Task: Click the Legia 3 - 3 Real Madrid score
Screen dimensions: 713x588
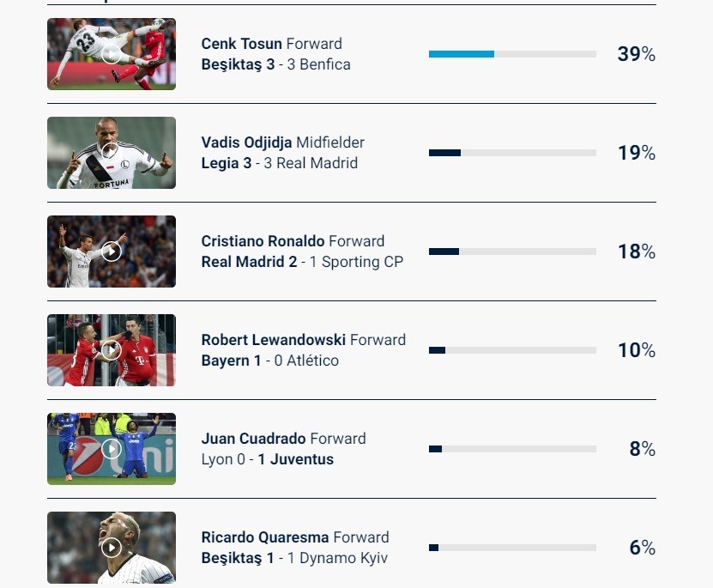Action: [x=279, y=163]
